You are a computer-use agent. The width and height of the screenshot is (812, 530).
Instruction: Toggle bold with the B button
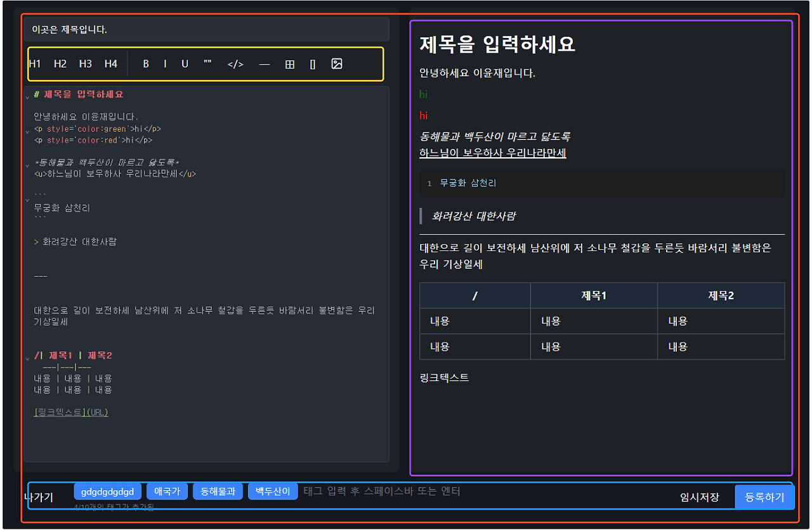click(146, 63)
